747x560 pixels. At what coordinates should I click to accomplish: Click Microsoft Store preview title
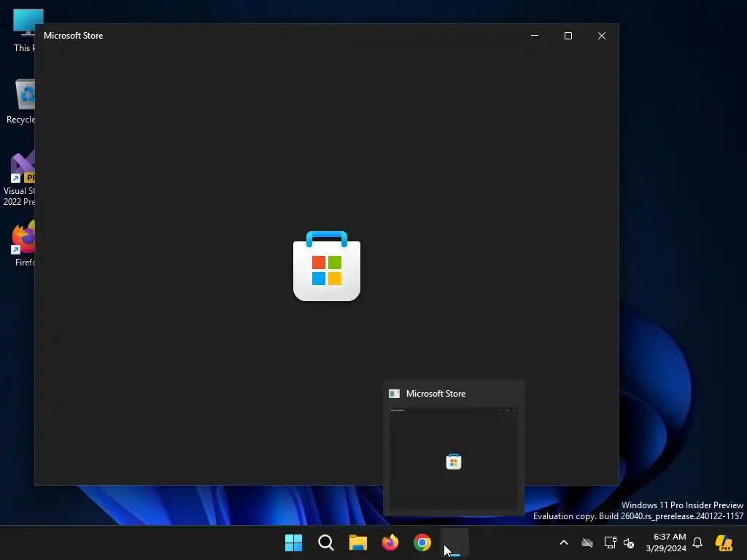pos(436,394)
